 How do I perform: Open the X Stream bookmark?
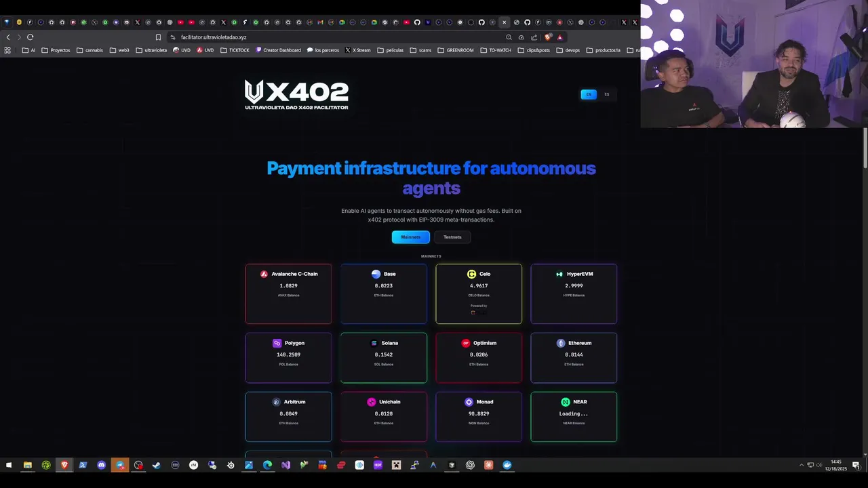(358, 50)
